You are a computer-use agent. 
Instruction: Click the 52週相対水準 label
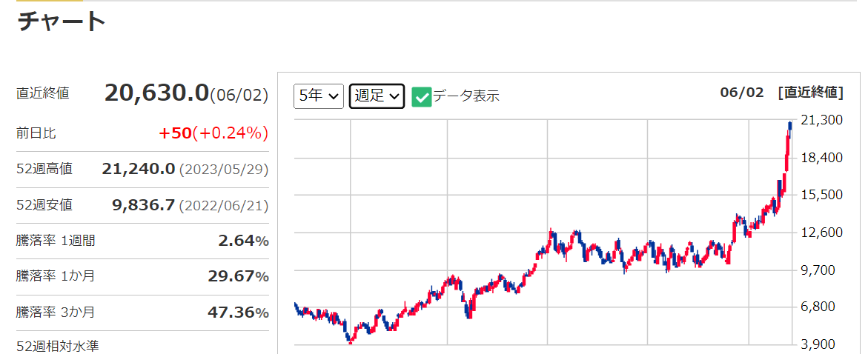58,346
